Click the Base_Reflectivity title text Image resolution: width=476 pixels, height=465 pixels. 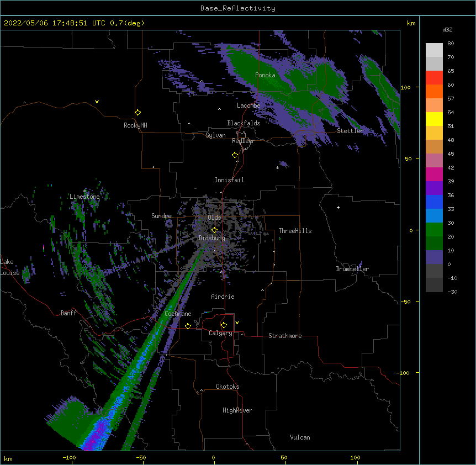click(x=238, y=8)
